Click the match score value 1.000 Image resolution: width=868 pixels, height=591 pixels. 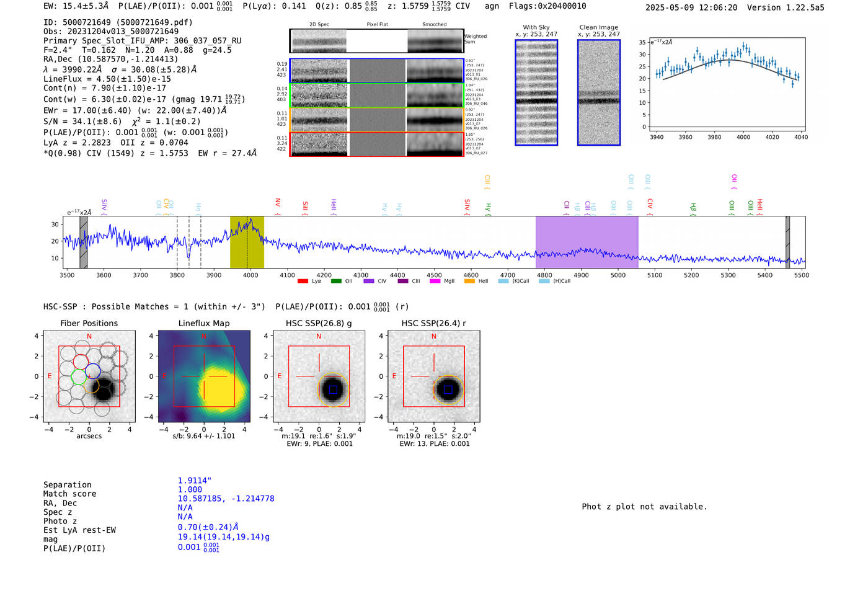(190, 489)
